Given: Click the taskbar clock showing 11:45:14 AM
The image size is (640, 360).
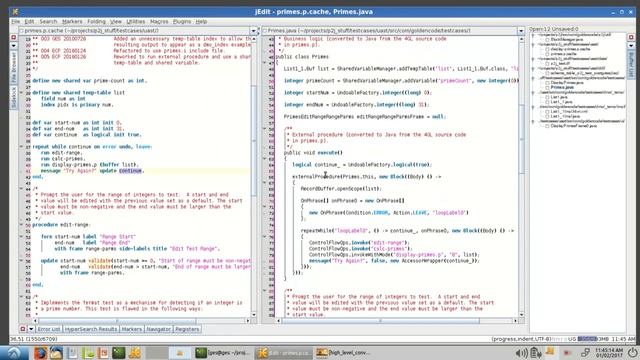Looking at the screenshot, I should [x=609, y=353].
